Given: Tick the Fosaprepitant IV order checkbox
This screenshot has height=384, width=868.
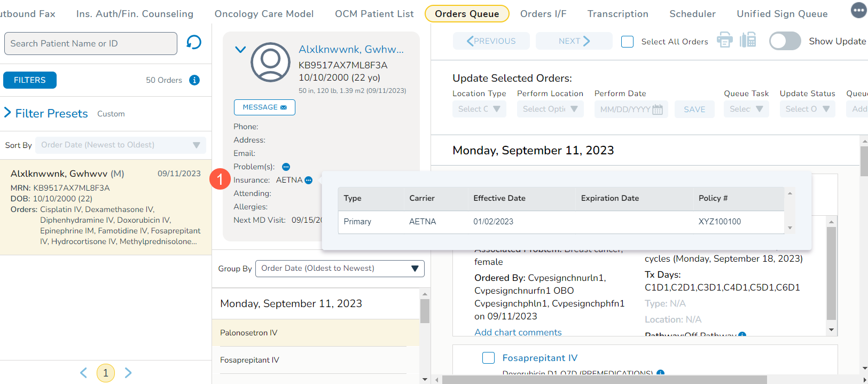Looking at the screenshot, I should 488,358.
